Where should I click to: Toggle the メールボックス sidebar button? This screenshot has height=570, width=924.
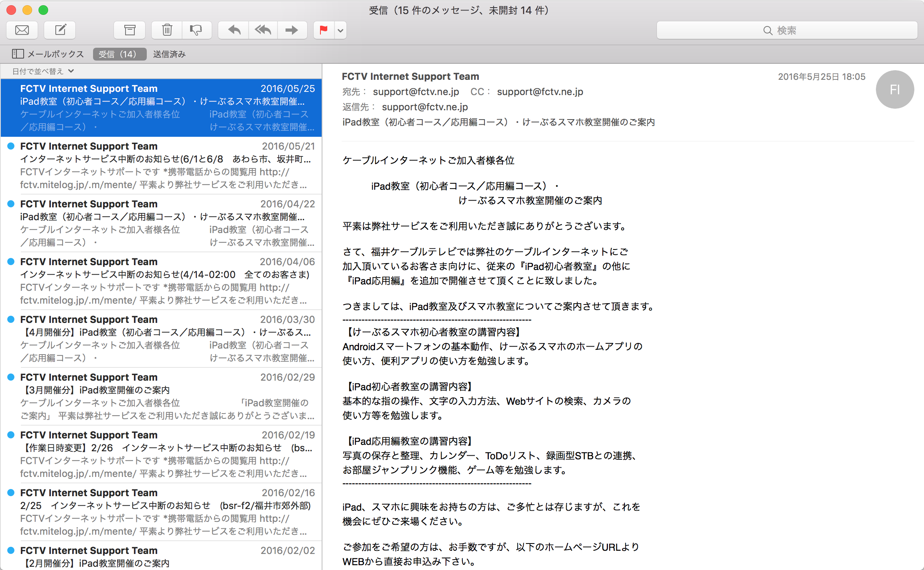point(48,54)
